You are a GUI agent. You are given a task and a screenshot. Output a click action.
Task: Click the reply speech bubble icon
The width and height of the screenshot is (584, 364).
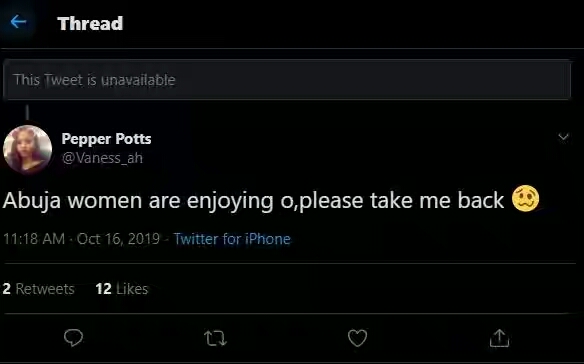(x=73, y=338)
